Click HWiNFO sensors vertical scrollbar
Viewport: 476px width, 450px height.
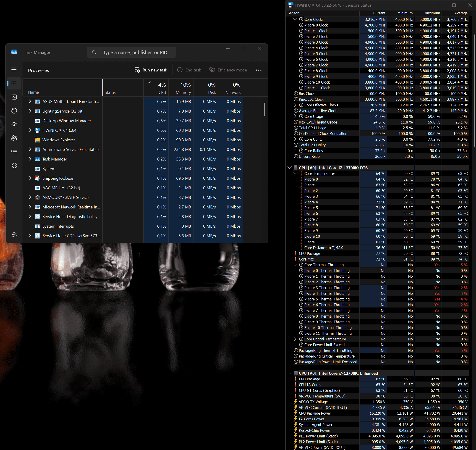(x=475, y=91)
